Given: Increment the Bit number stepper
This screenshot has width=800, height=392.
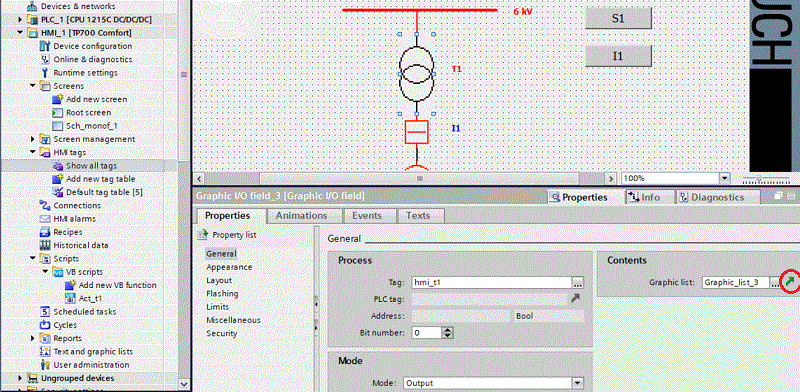Looking at the screenshot, I should point(447,330).
